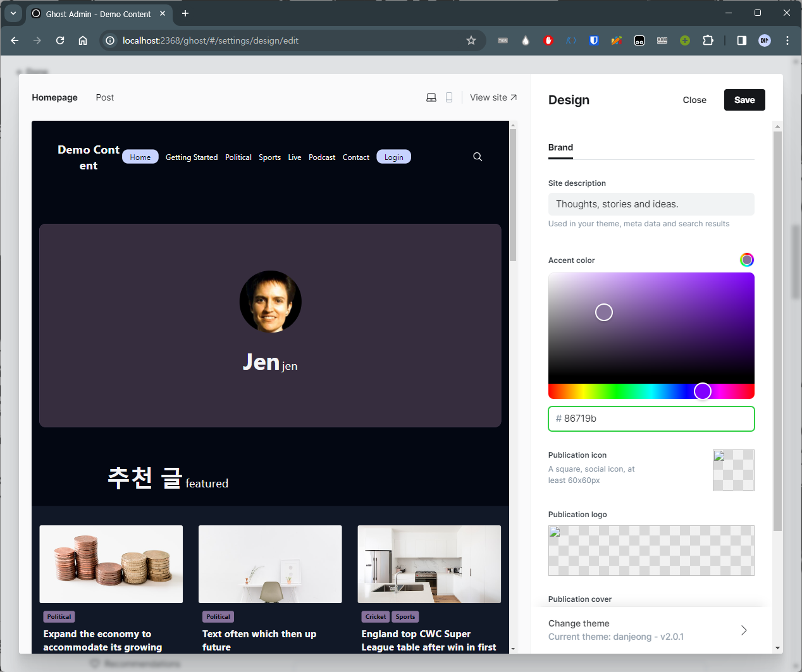802x672 pixels.
Task: Open the browser side panel icon
Action: click(x=741, y=40)
